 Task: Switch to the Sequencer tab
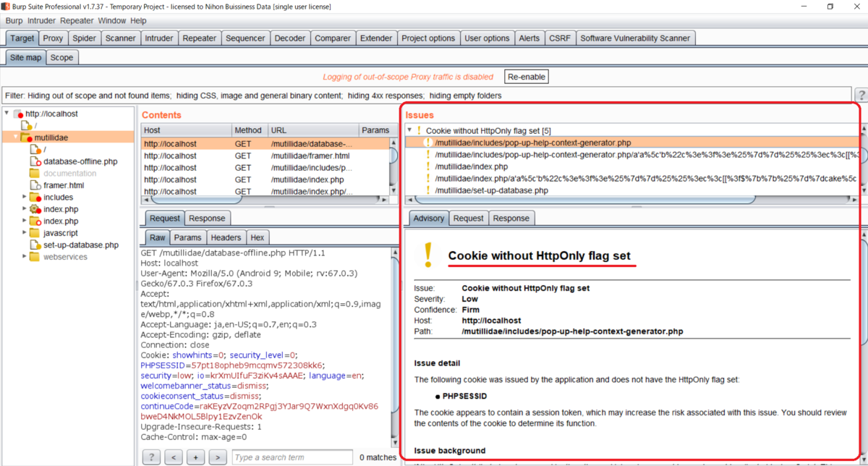pyautogui.click(x=246, y=38)
